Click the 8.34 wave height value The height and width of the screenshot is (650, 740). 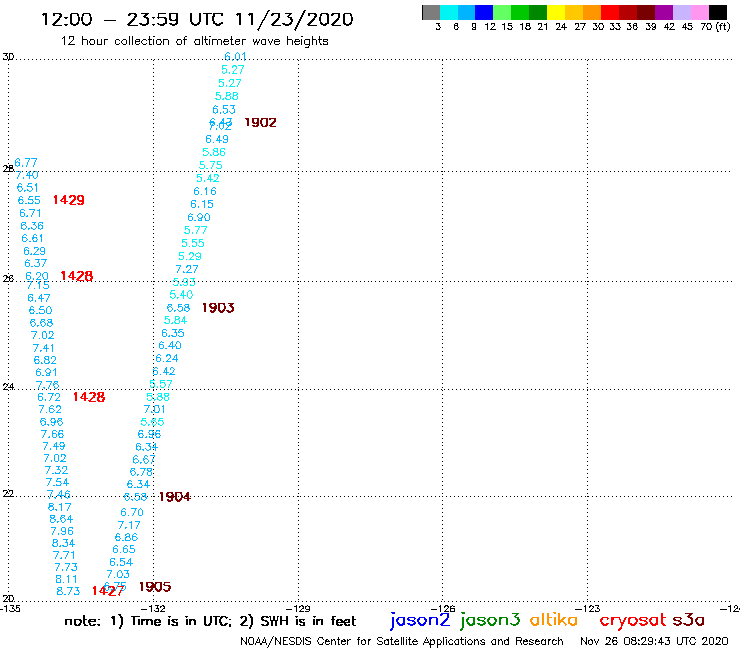[x=63, y=543]
